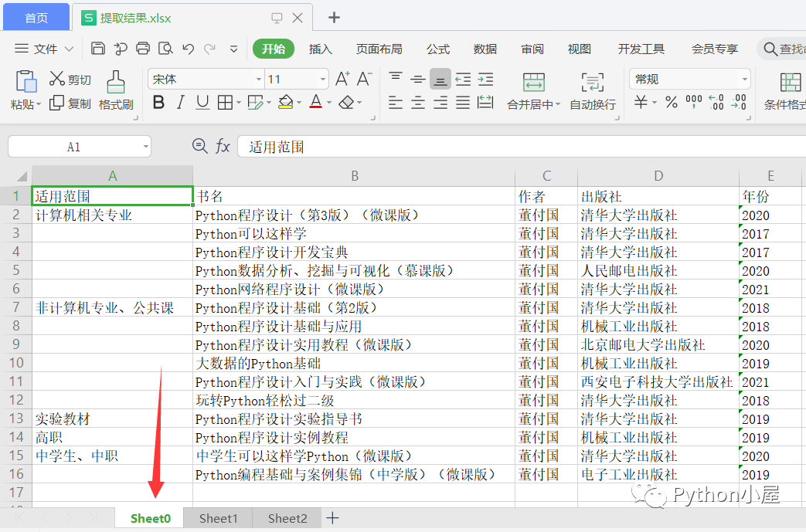Screen dimensions: 806x532
Task: Select all cells via corner triangle
Action: click(x=21, y=176)
